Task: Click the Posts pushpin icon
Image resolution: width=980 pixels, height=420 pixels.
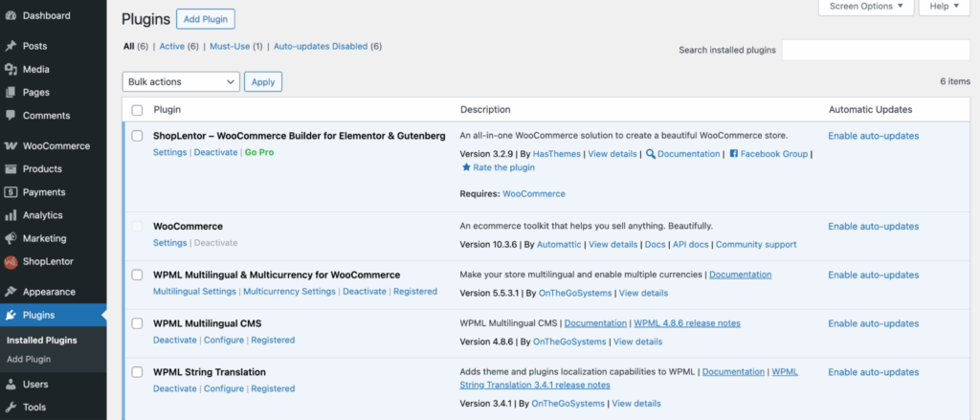Action: (10, 46)
